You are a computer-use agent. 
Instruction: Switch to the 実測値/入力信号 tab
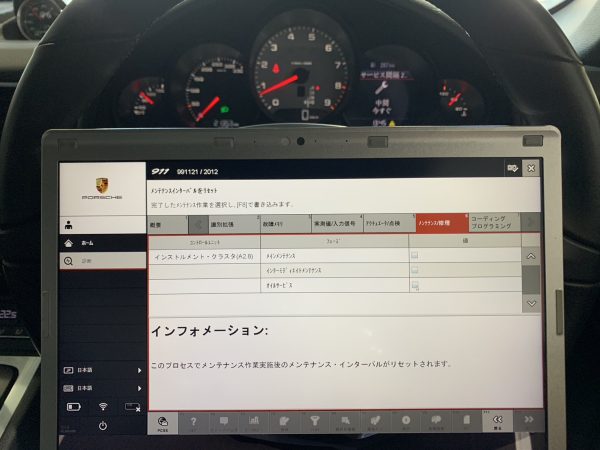(337, 223)
